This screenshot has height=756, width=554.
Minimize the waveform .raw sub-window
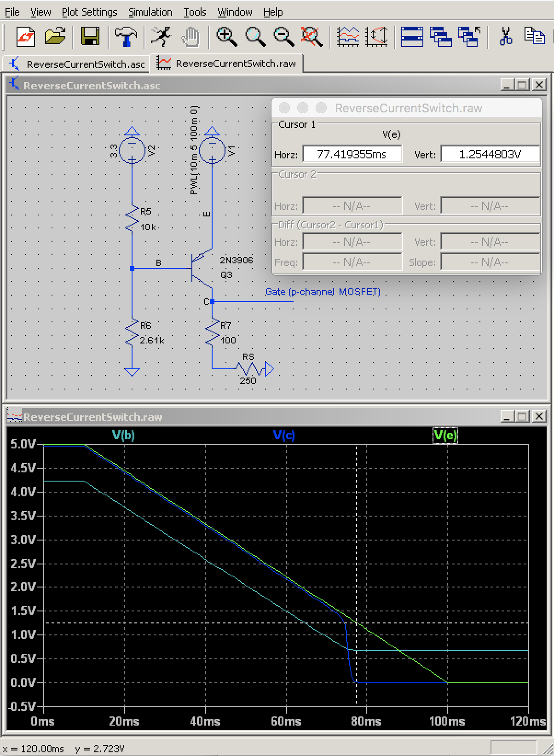507,416
